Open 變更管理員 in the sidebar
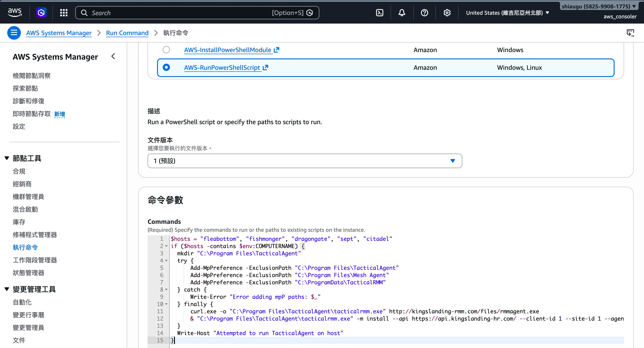Screen dimensions: 644x348 tap(29, 327)
